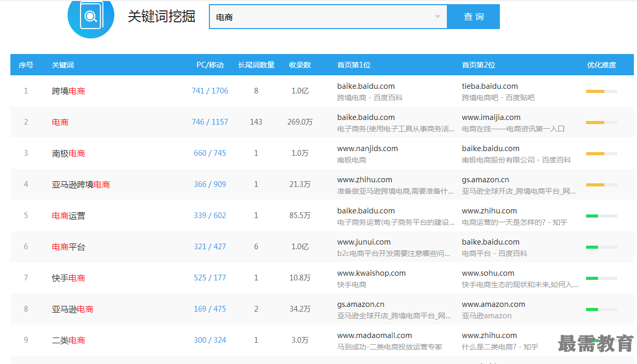
Task: Click www.imaijia.com result
Action: tap(491, 117)
